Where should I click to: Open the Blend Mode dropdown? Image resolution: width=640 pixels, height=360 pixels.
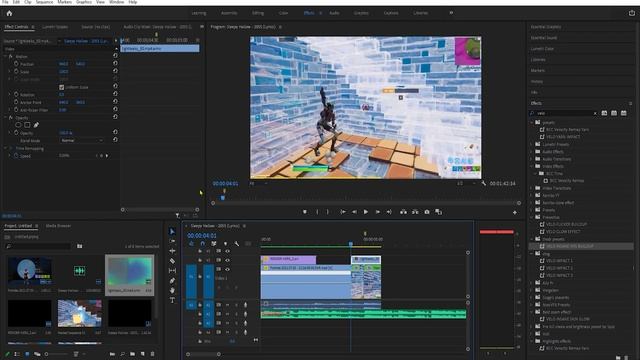click(82, 140)
